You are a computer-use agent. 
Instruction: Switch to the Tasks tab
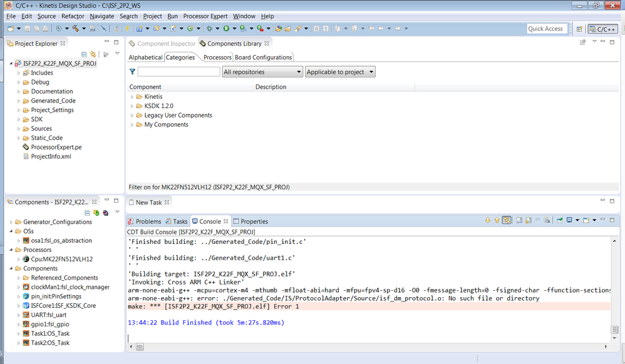click(176, 221)
